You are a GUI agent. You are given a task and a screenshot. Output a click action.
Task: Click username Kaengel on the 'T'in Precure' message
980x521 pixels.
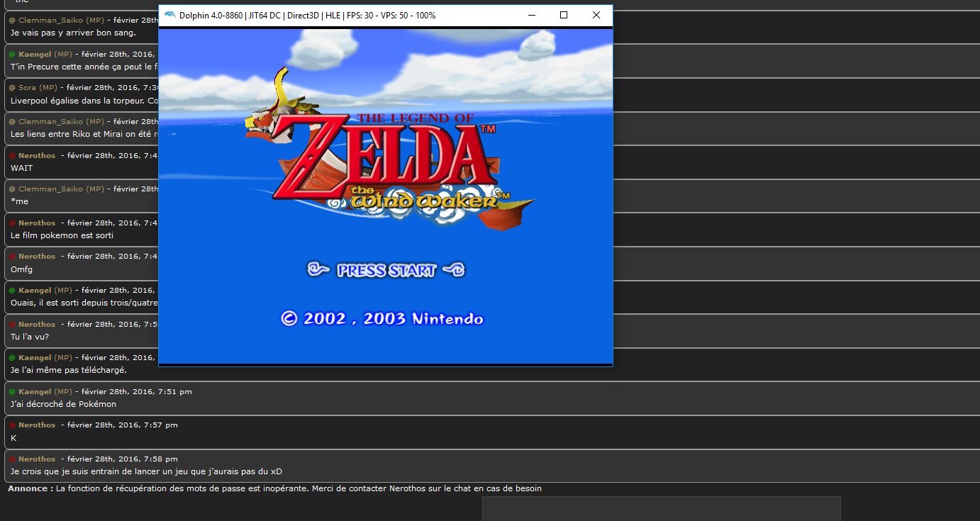point(35,55)
